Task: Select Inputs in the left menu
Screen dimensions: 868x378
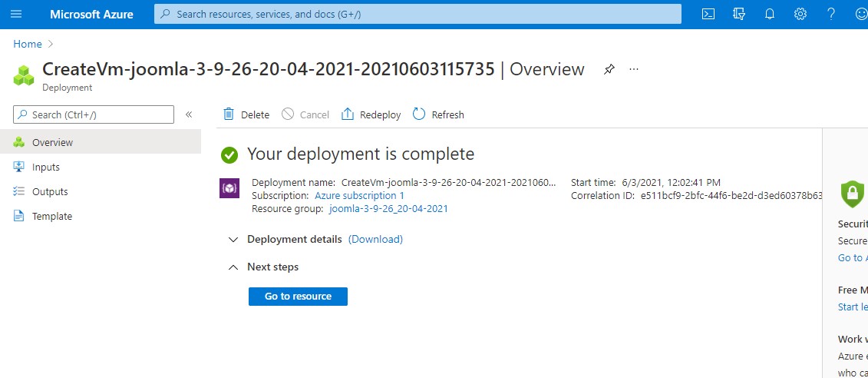Action: 101,167
